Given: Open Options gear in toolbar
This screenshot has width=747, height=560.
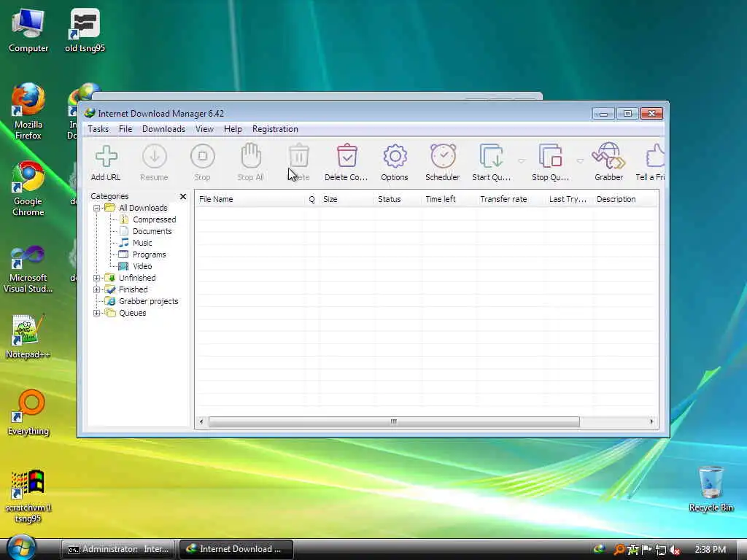Looking at the screenshot, I should tap(395, 162).
